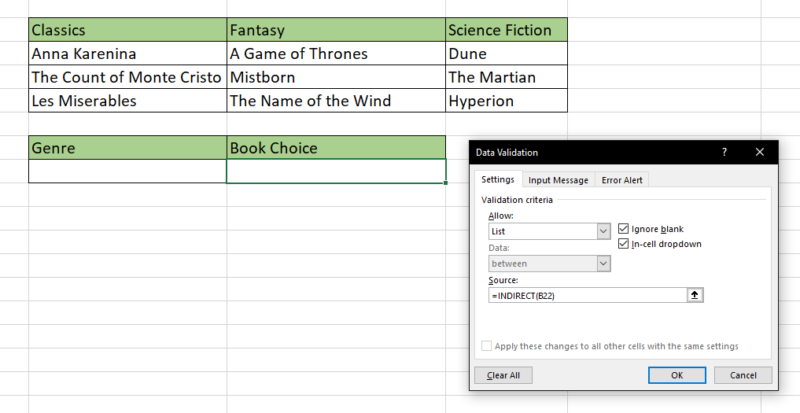Click the range selector icon in Source field
The width and height of the screenshot is (800, 413).
tap(695, 295)
